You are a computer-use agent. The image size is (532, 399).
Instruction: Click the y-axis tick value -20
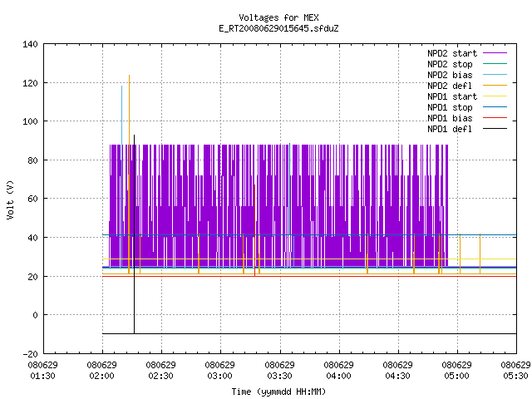pos(30,354)
